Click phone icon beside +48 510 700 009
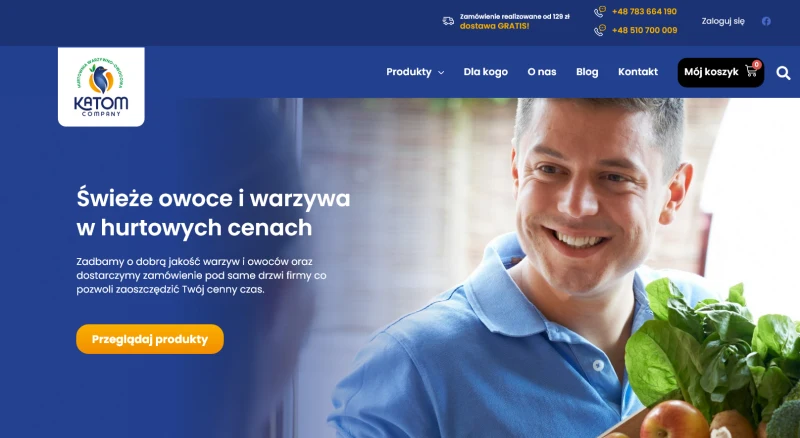This screenshot has width=800, height=438. coord(600,30)
